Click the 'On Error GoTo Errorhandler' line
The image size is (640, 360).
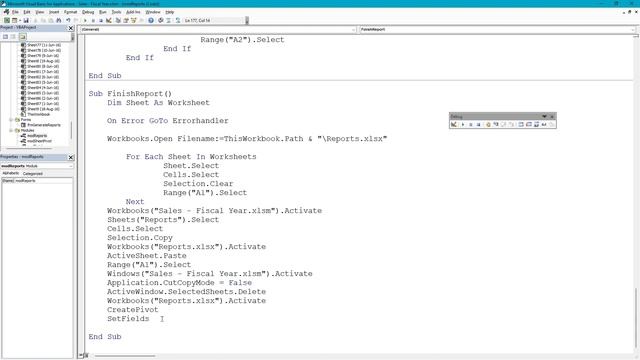pos(168,121)
